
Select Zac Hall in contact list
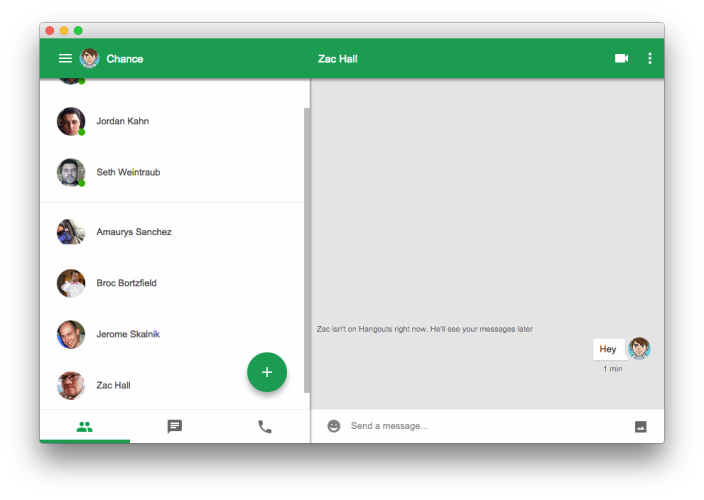pyautogui.click(x=144, y=386)
